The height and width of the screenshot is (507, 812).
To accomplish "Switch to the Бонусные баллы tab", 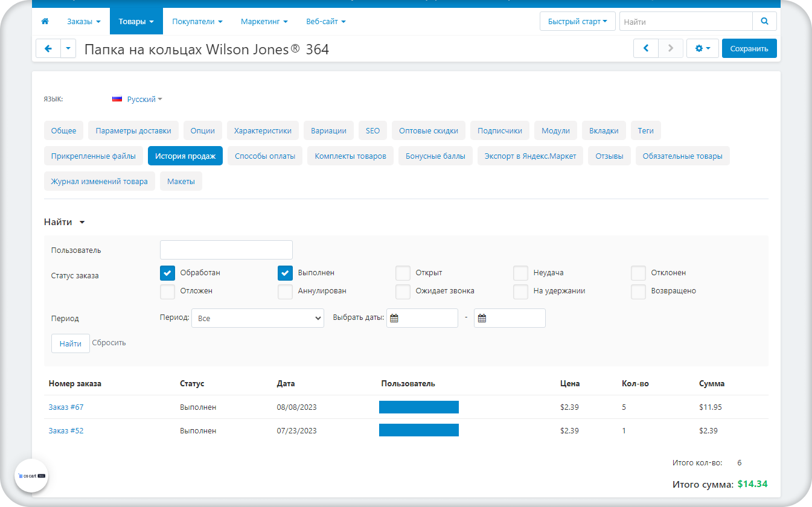I will pyautogui.click(x=435, y=156).
